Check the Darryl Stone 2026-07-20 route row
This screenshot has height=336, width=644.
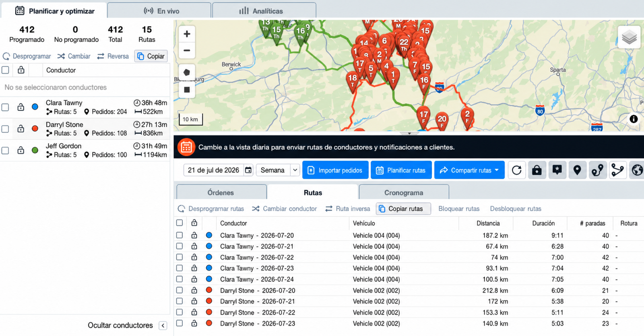tap(180, 290)
